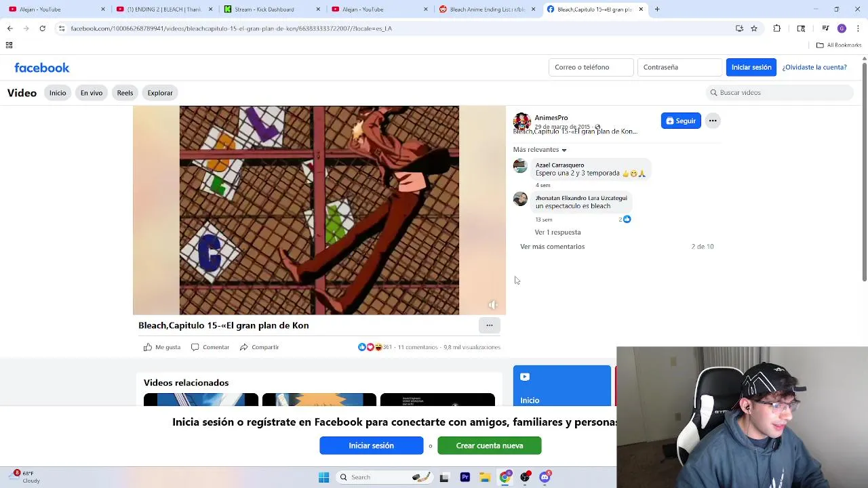This screenshot has height=488, width=868.
Task: Go back with the browser back arrow
Action: coord(9,28)
